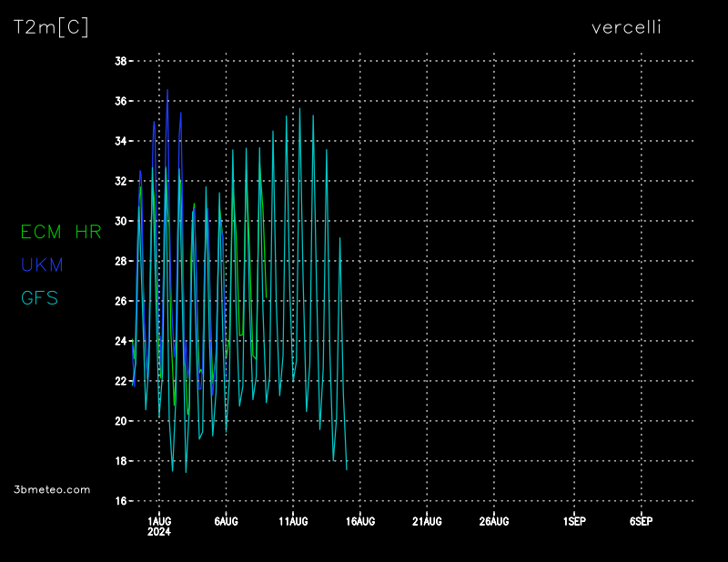Click the T2m[C] chart title
The image size is (728, 562).
(51, 27)
